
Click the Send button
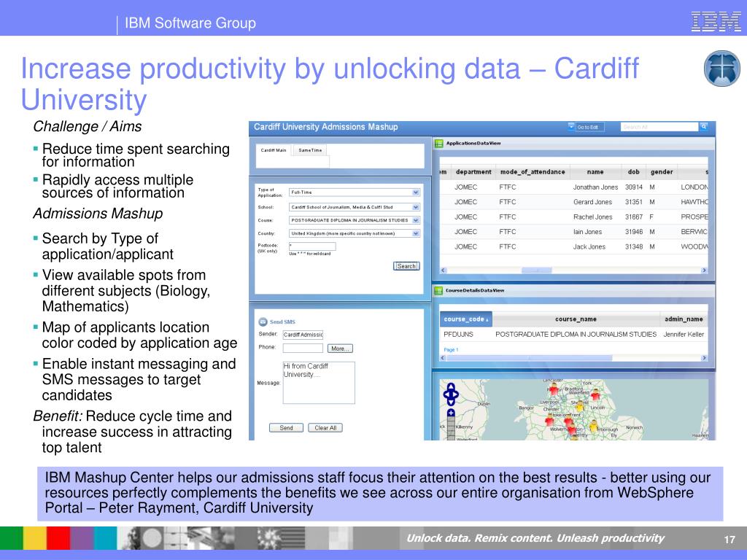tap(286, 427)
